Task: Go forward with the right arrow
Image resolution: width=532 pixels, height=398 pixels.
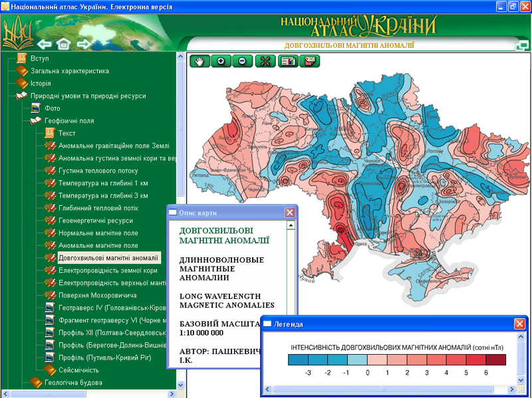Action: click(84, 44)
